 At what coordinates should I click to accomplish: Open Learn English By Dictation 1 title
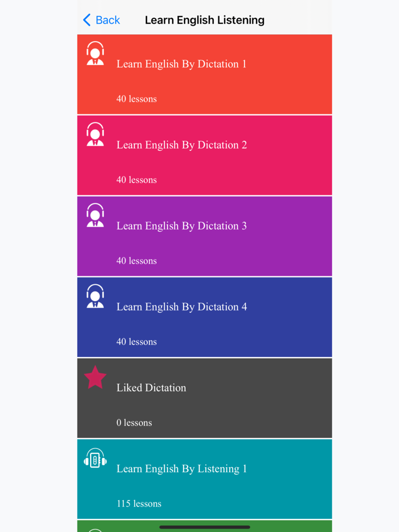click(181, 64)
